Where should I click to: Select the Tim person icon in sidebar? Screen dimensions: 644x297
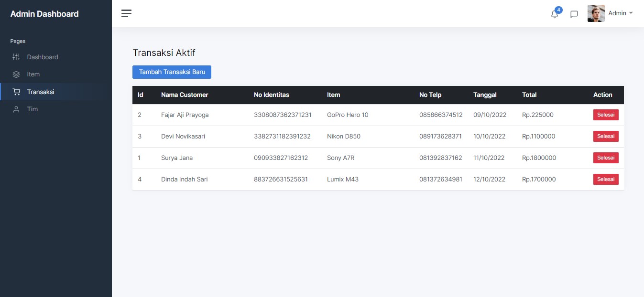pyautogui.click(x=16, y=109)
